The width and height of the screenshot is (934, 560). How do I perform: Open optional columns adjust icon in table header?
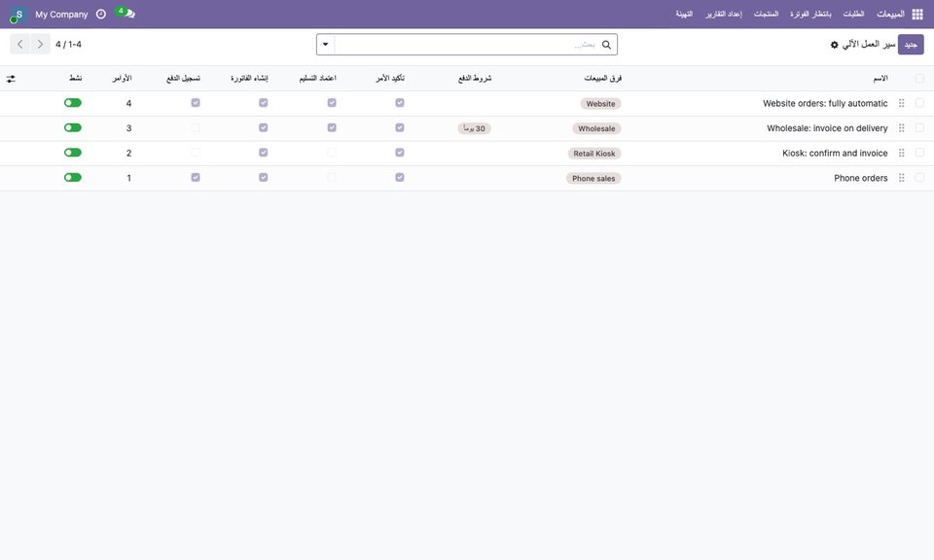[11, 79]
